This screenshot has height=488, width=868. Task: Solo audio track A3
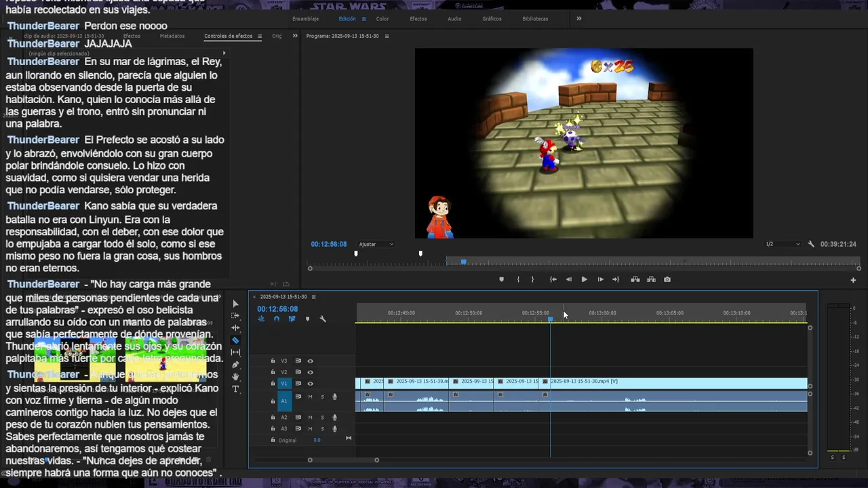[322, 428]
